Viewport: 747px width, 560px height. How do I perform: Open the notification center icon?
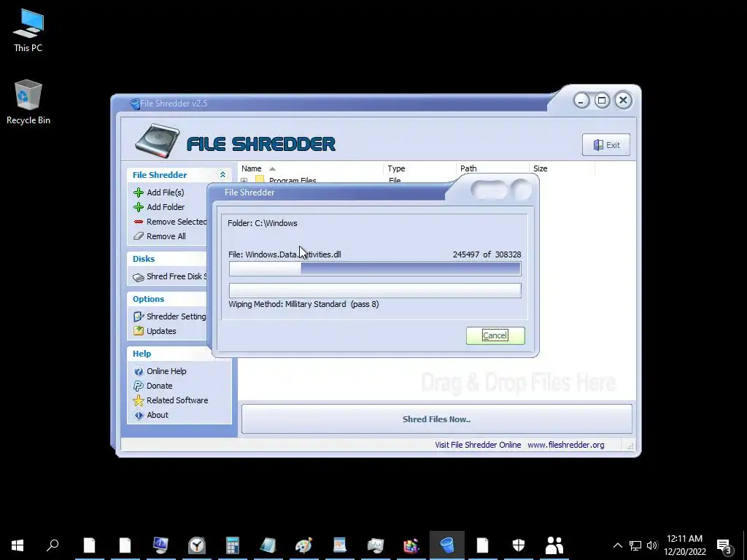click(x=724, y=545)
